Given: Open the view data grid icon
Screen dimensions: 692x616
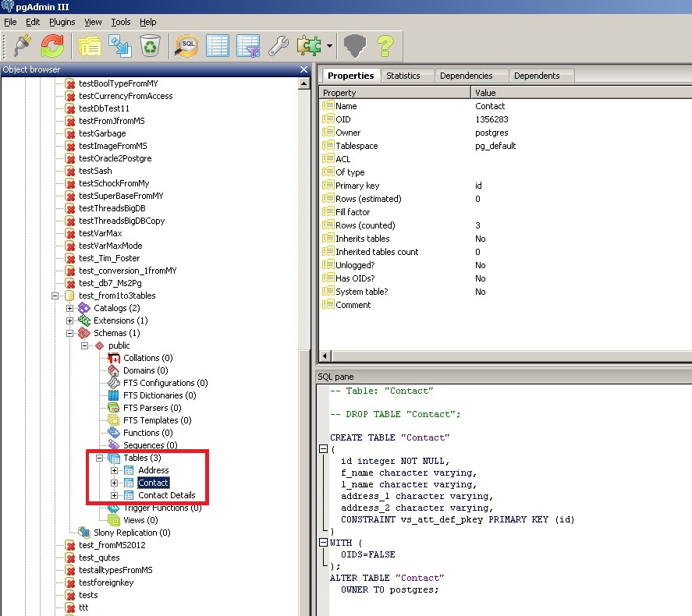Looking at the screenshot, I should [218, 45].
